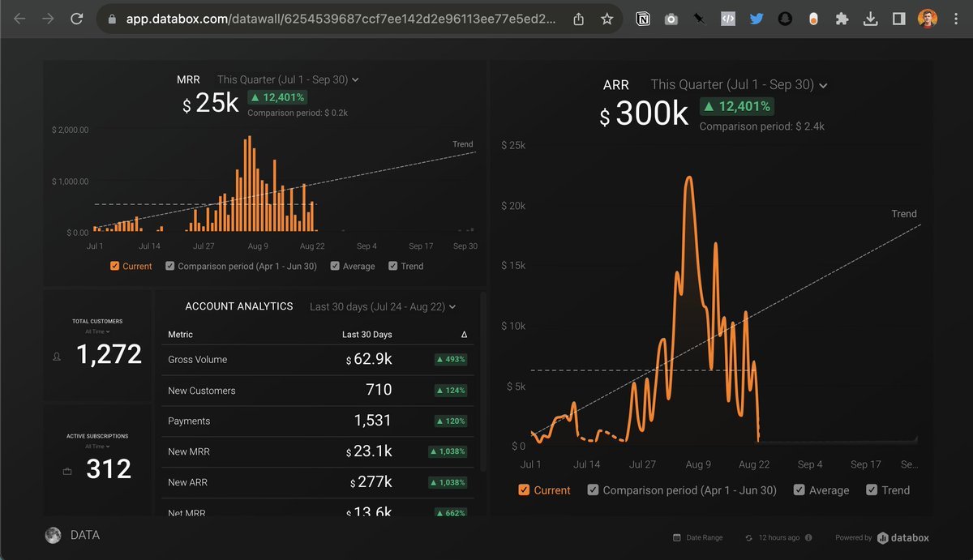This screenshot has width=973, height=560.
Task: Open Account Analytics Last 30 days dropdown
Action: 383,307
